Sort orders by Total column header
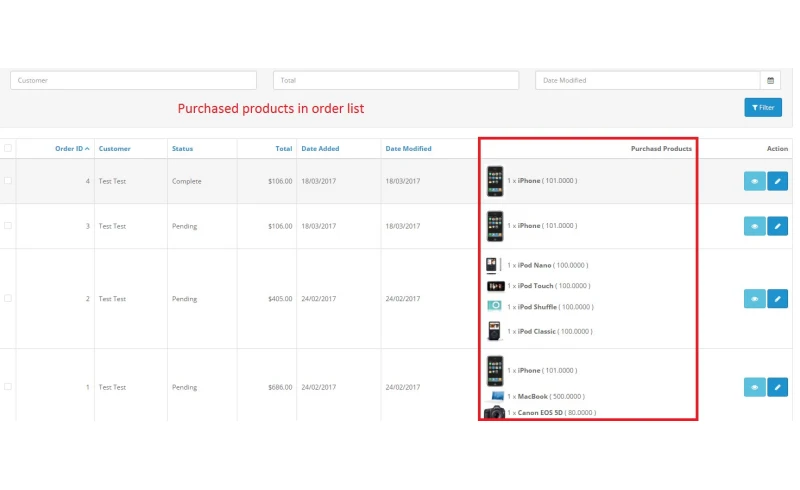This screenshot has width=800, height=490. pos(283,149)
